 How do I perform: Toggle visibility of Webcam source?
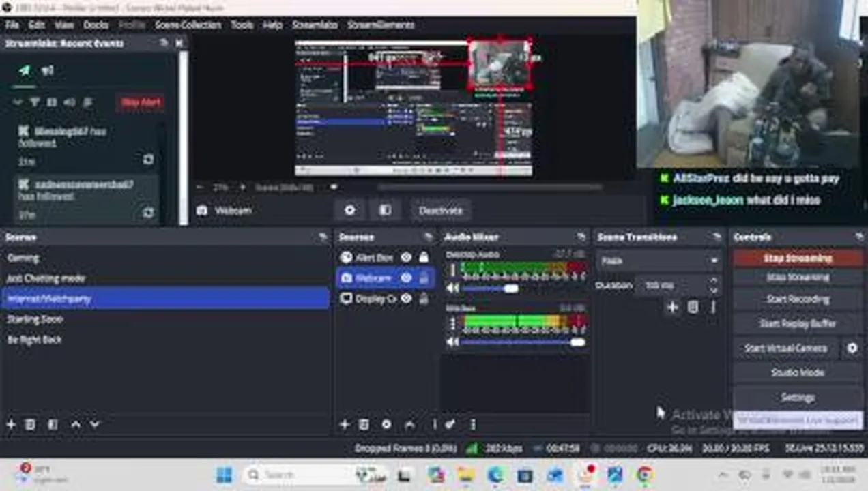click(406, 278)
